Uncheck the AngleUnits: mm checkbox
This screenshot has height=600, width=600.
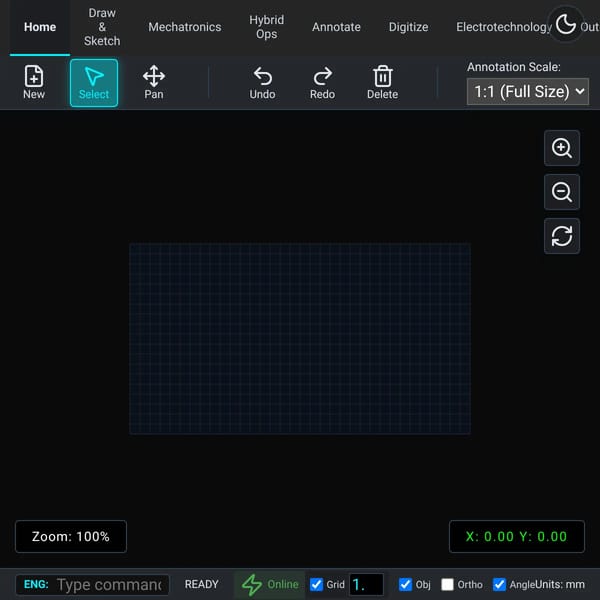[x=499, y=584]
